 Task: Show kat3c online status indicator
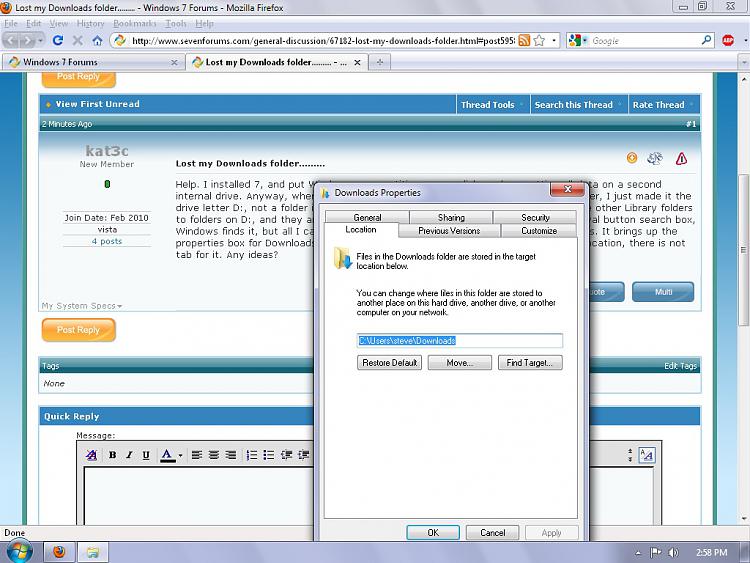click(107, 184)
